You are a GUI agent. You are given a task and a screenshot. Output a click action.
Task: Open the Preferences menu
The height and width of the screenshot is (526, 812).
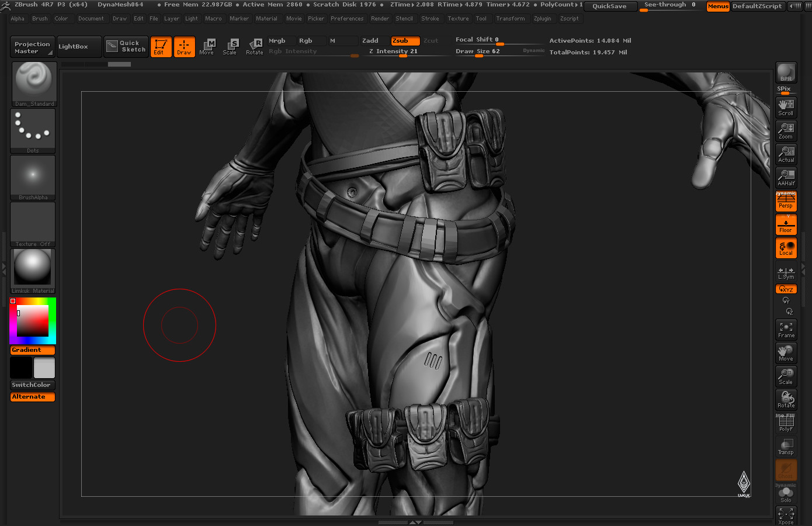coord(347,19)
